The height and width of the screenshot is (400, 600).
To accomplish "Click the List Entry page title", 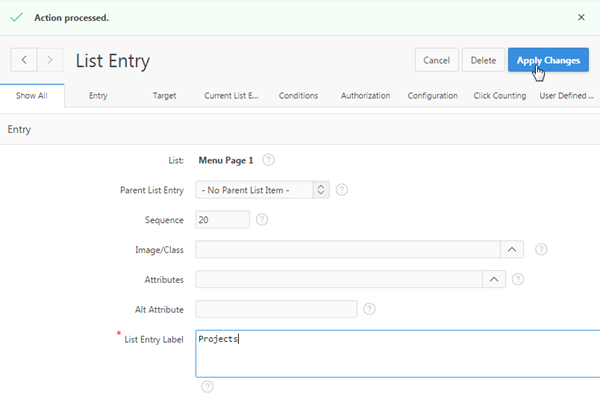I will click(x=113, y=61).
